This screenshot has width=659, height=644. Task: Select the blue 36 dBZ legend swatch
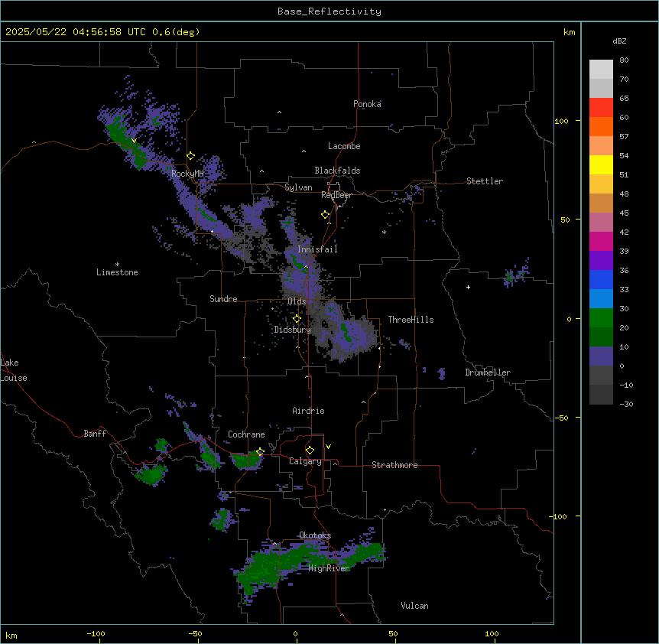click(x=601, y=279)
